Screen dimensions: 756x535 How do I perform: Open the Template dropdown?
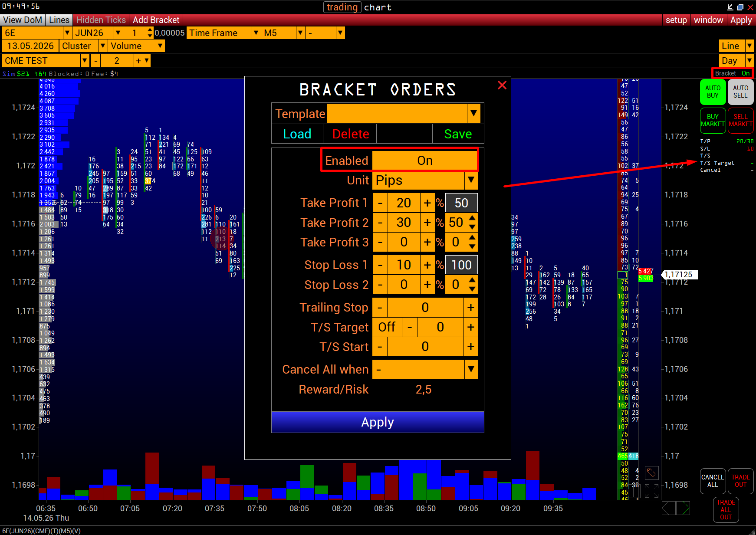click(473, 114)
